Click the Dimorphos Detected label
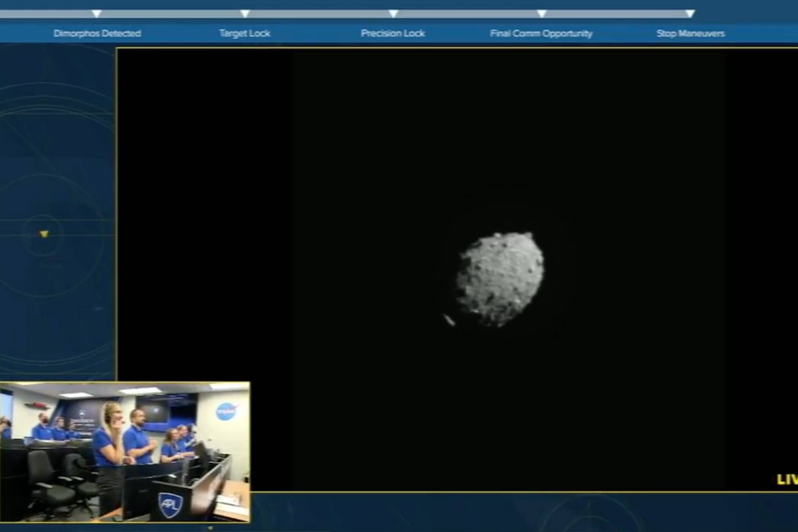 click(97, 33)
